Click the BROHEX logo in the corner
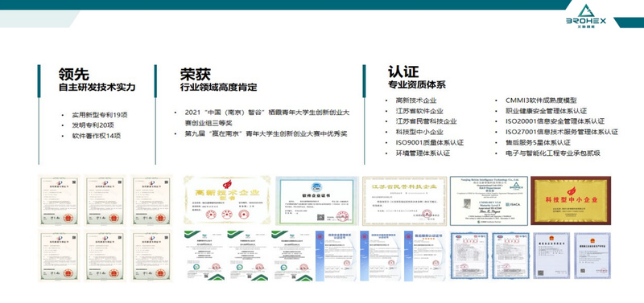 click(x=585, y=14)
